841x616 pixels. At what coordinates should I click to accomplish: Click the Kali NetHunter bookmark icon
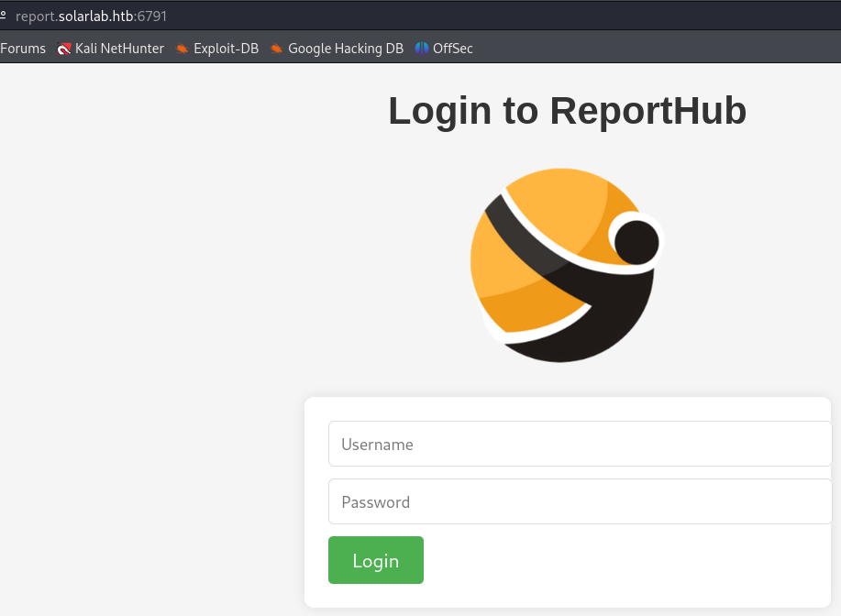(x=64, y=49)
